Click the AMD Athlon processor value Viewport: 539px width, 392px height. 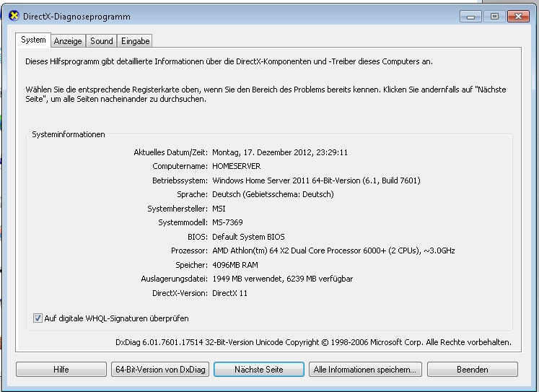click(x=333, y=251)
